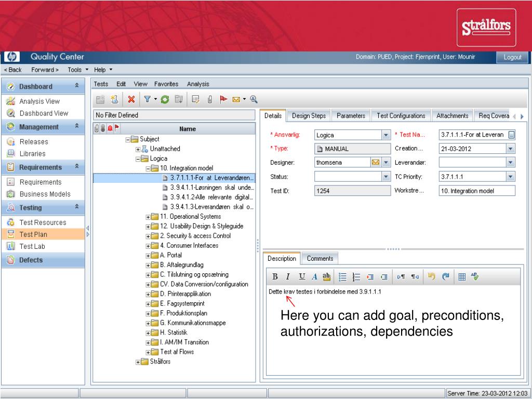Insert a table into the description
532x399 pixels.
tap(462, 277)
